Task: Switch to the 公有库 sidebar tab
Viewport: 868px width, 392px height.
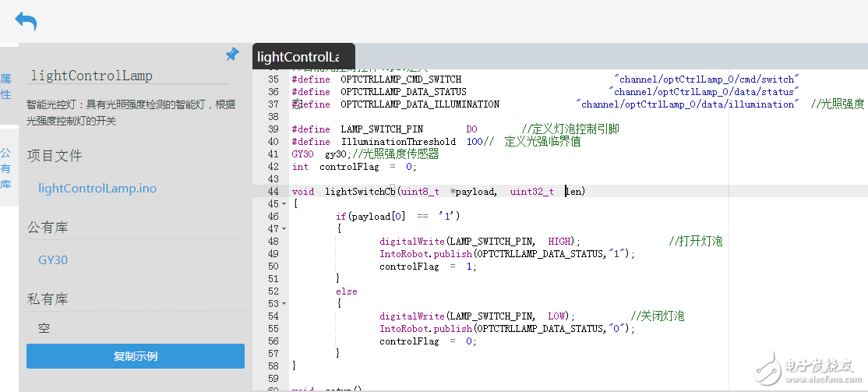Action: pos(6,168)
